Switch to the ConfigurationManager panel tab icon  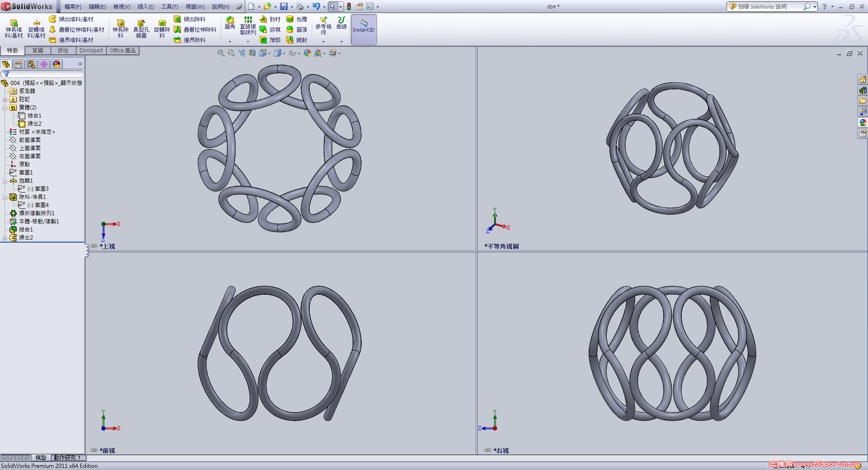pos(31,64)
